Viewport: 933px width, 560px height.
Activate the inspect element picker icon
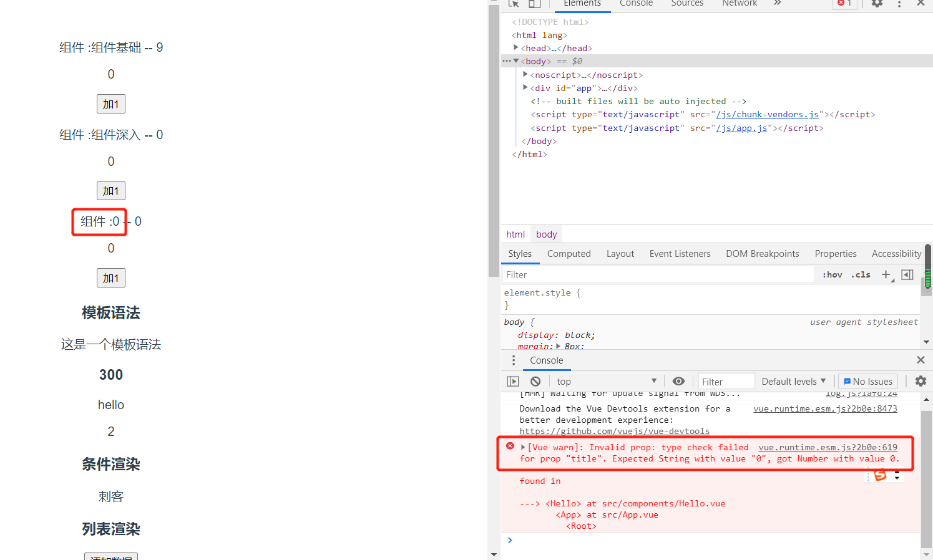click(x=514, y=4)
